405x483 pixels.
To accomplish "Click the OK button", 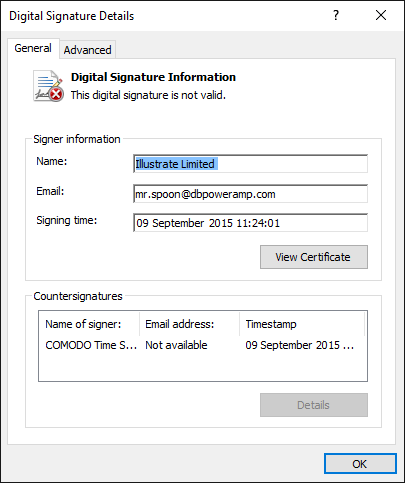I will tap(360, 464).
